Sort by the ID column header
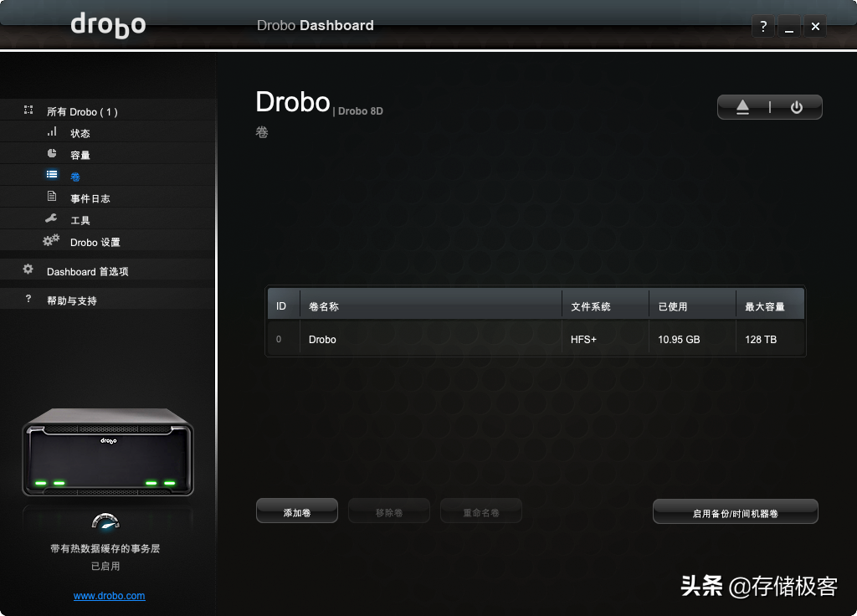Screen dimensions: 857x616 coord(284,305)
